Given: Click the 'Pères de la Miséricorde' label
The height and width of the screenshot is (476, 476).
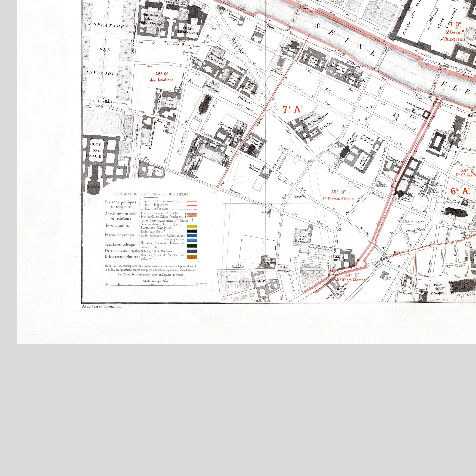Looking at the screenshot, I should tap(302, 239).
